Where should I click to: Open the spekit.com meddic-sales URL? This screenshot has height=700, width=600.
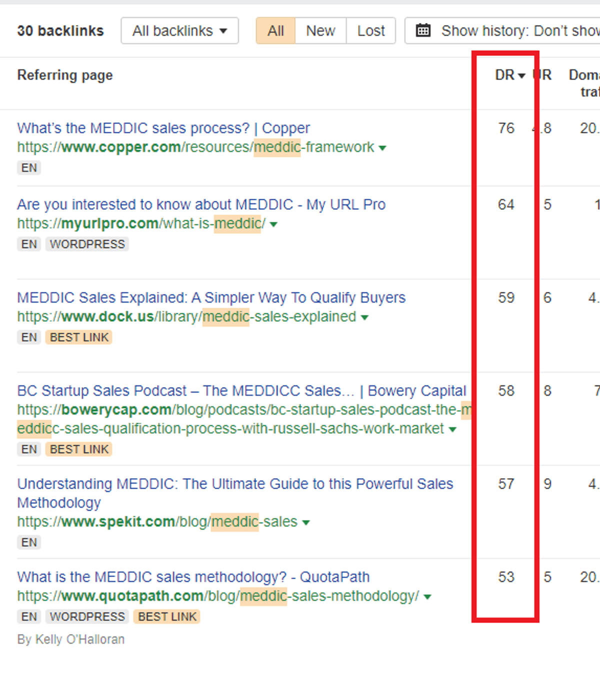coord(157,522)
